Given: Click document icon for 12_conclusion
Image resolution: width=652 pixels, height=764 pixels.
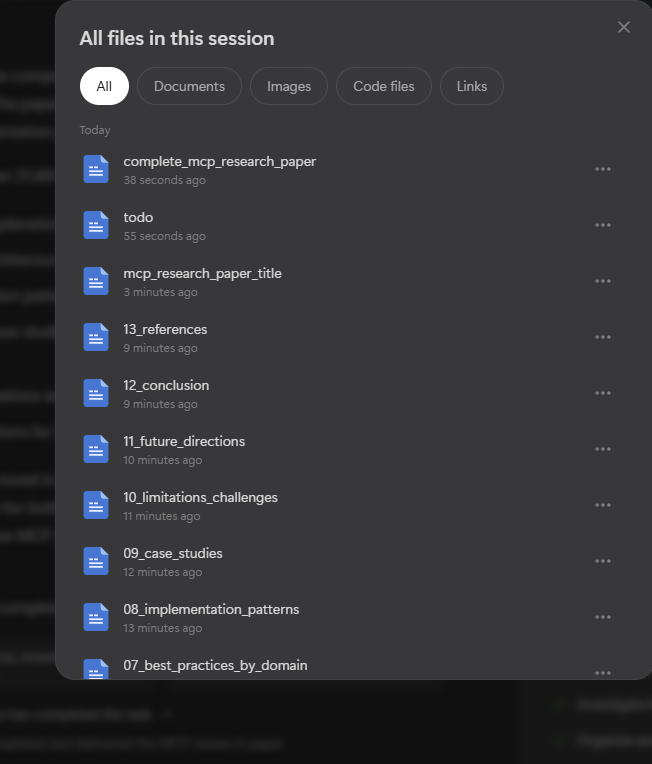Looking at the screenshot, I should 96,393.
